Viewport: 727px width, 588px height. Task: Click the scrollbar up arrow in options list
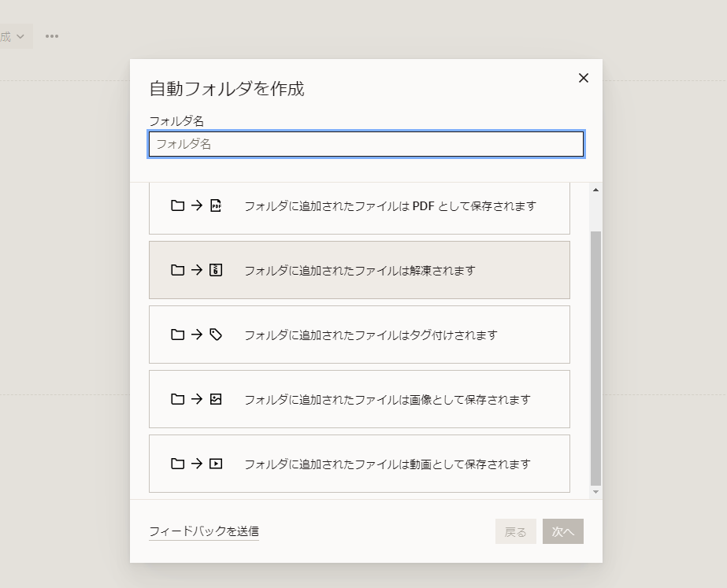click(595, 190)
